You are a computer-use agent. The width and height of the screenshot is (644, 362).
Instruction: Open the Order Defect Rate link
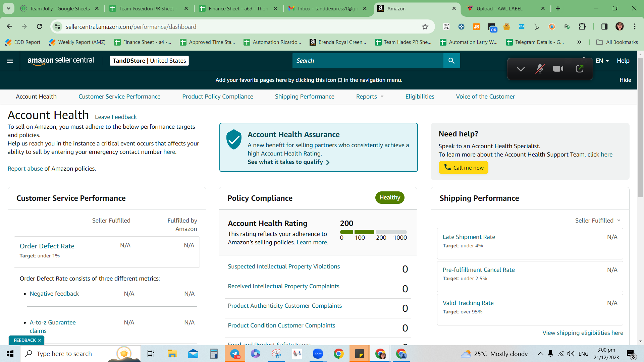(x=47, y=246)
